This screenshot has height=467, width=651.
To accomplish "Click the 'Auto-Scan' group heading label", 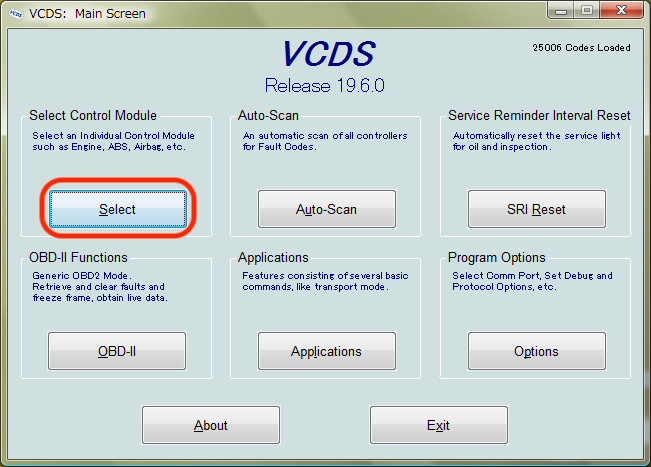I will click(268, 115).
